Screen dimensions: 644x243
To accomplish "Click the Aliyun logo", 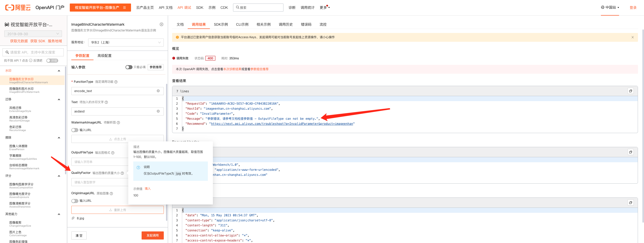I will point(18,8).
